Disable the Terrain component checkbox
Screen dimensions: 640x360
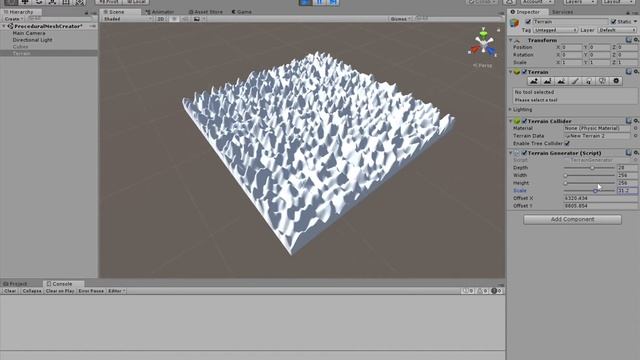pyautogui.click(x=524, y=72)
